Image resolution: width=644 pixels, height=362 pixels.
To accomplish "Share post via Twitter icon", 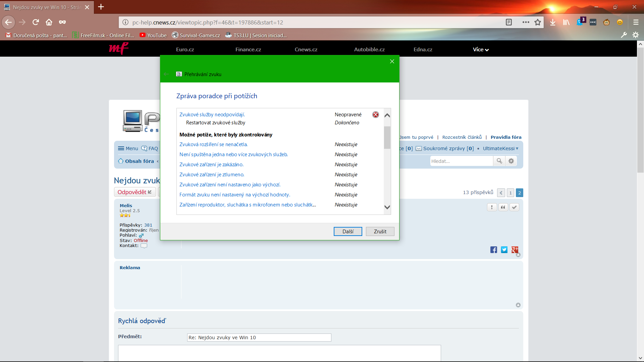I will [504, 250].
